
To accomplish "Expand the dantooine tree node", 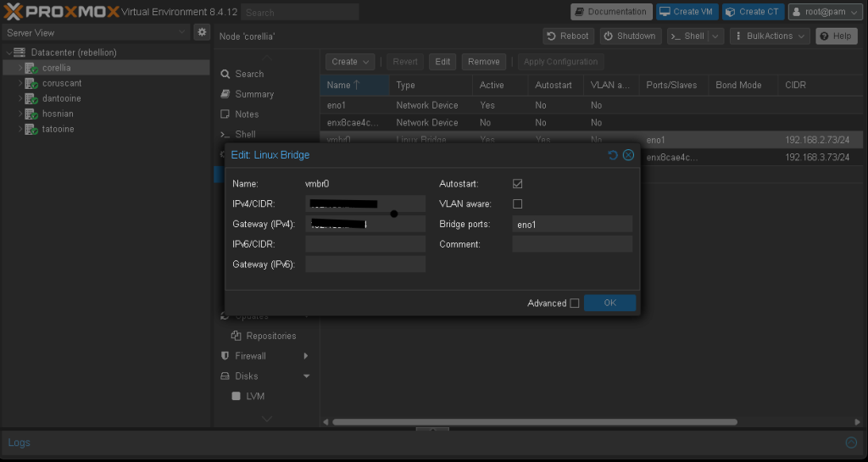I will tap(20, 98).
